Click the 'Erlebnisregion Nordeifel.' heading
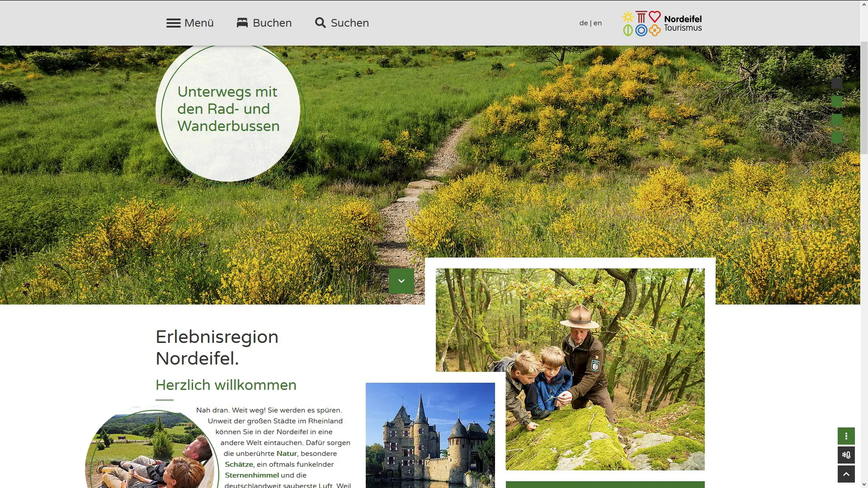868x488 pixels. [x=217, y=347]
